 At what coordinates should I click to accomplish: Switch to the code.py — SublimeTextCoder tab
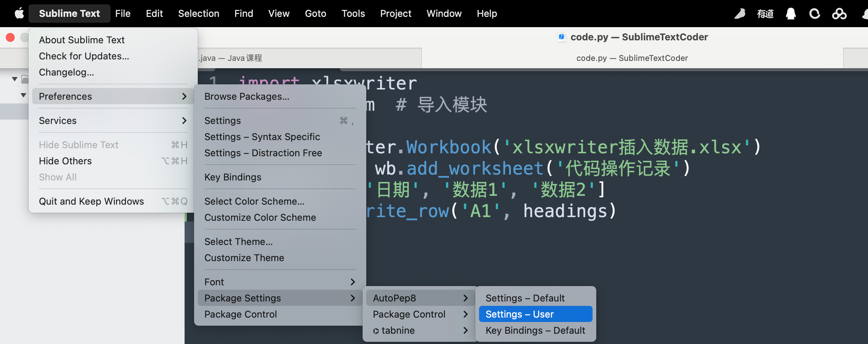click(x=632, y=58)
